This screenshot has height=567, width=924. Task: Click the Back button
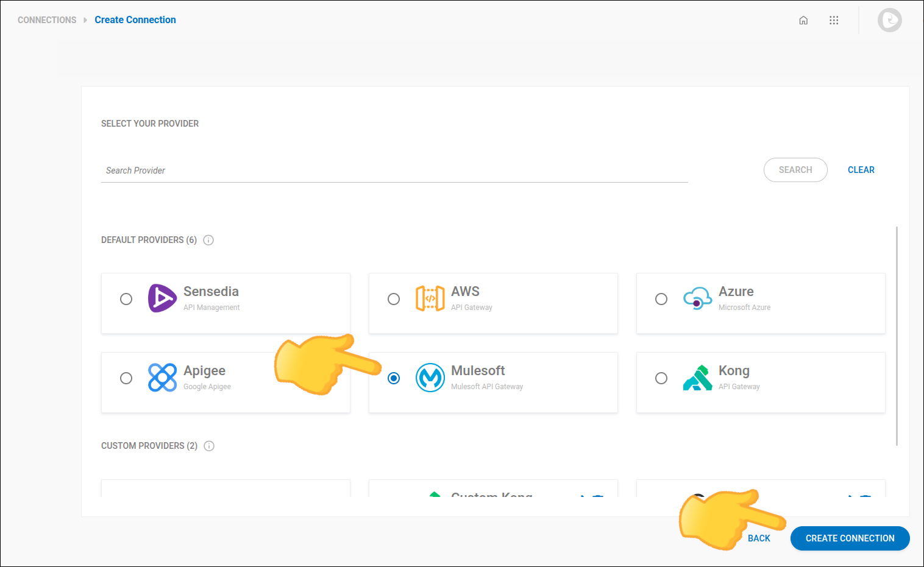coord(759,538)
